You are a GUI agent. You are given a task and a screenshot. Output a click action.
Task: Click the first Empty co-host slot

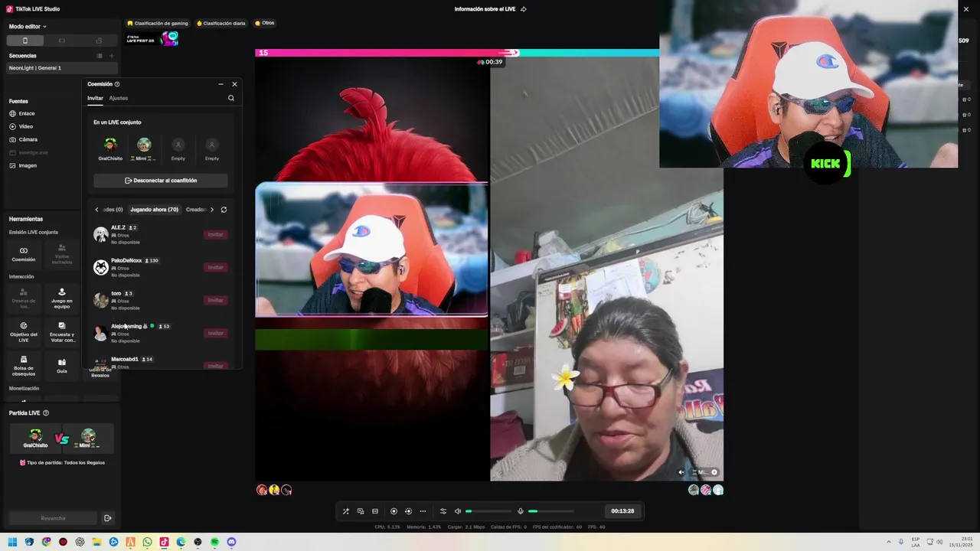point(178,148)
